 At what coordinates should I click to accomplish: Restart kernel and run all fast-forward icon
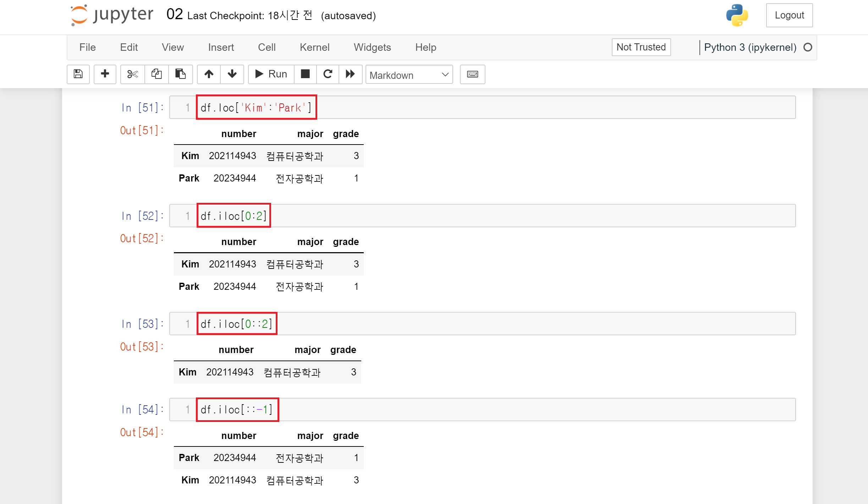coord(350,74)
